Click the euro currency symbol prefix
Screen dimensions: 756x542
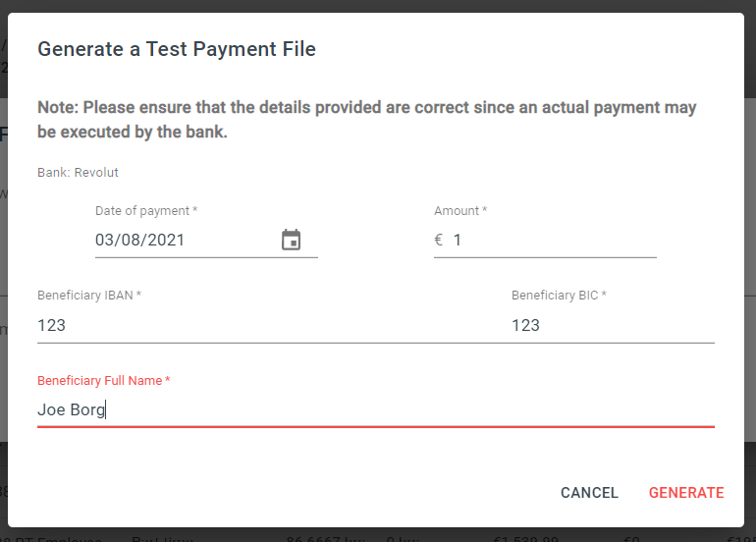(x=438, y=240)
